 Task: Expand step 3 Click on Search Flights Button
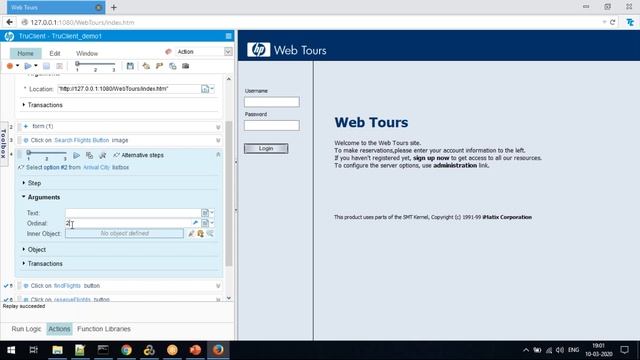218,140
